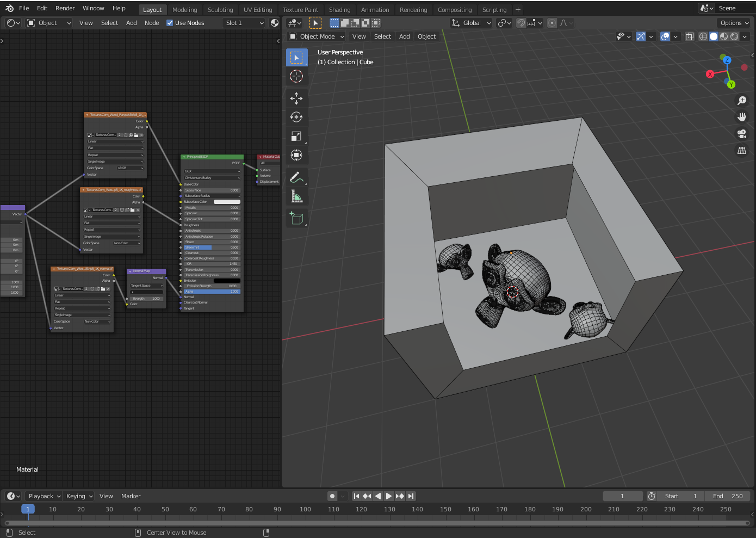
Task: Click the Options button in viewport
Action: [734, 23]
